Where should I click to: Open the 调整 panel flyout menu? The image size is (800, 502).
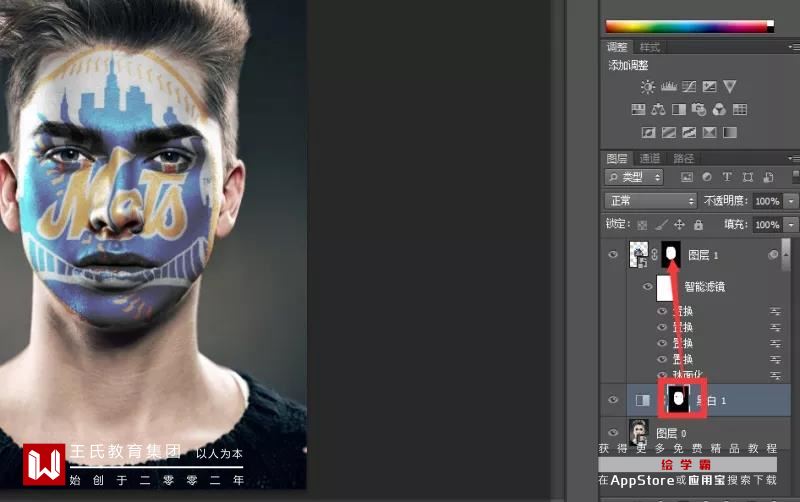coord(794,47)
